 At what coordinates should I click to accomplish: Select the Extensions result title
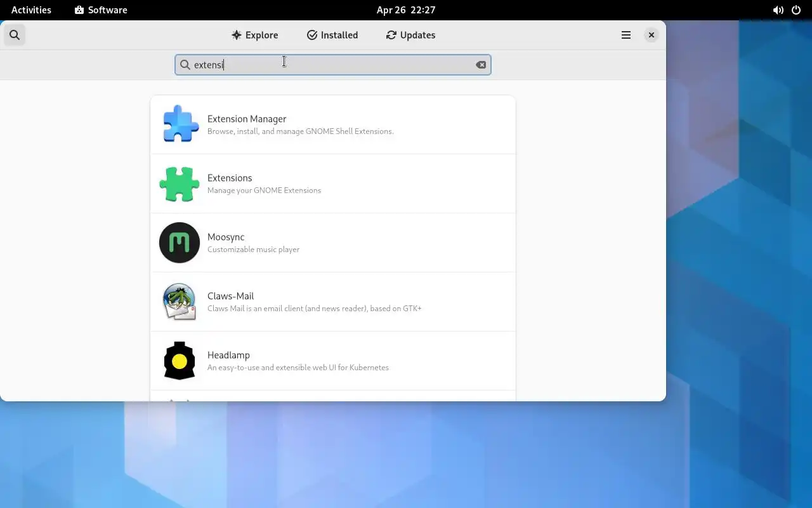(x=230, y=178)
